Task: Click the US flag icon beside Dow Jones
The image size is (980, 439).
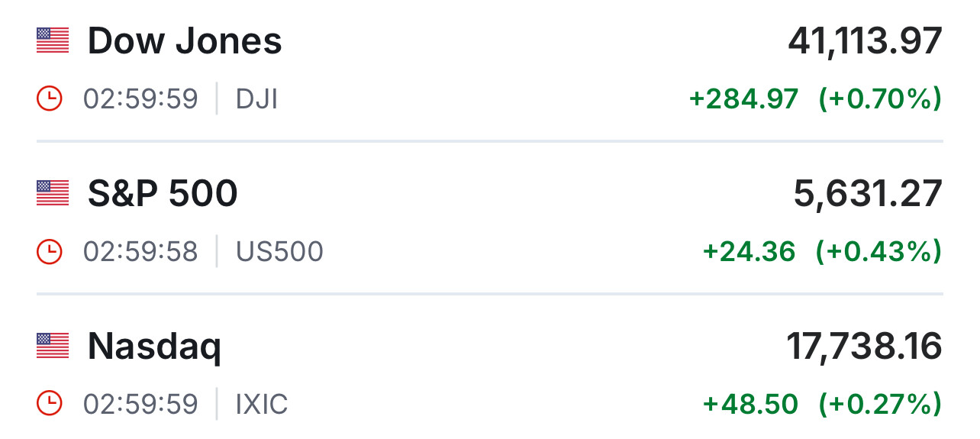Action: [53, 41]
